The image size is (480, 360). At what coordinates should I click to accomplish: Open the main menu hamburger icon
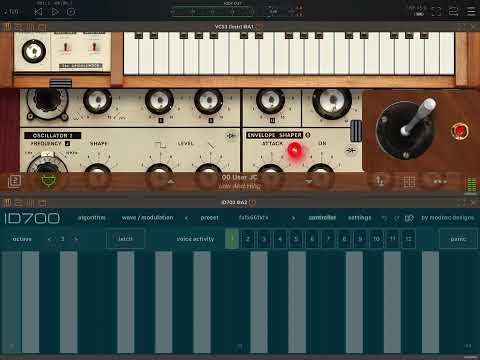tap(471, 11)
